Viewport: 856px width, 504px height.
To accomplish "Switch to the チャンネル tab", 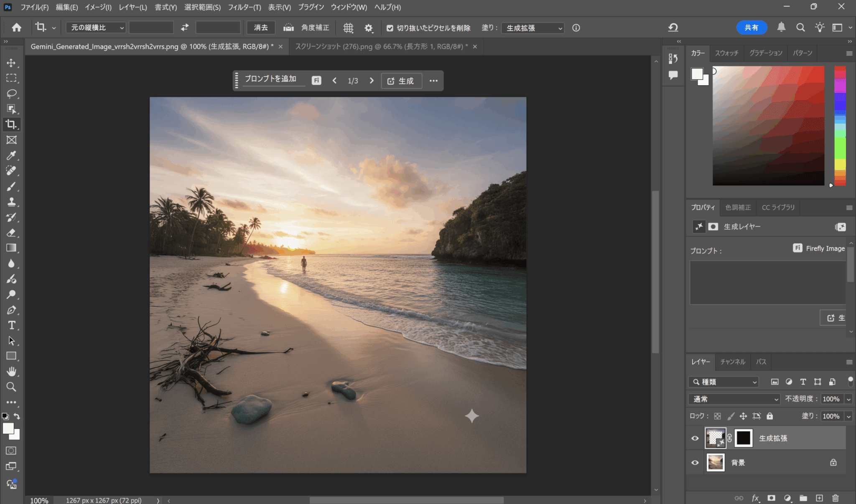I will pyautogui.click(x=732, y=362).
